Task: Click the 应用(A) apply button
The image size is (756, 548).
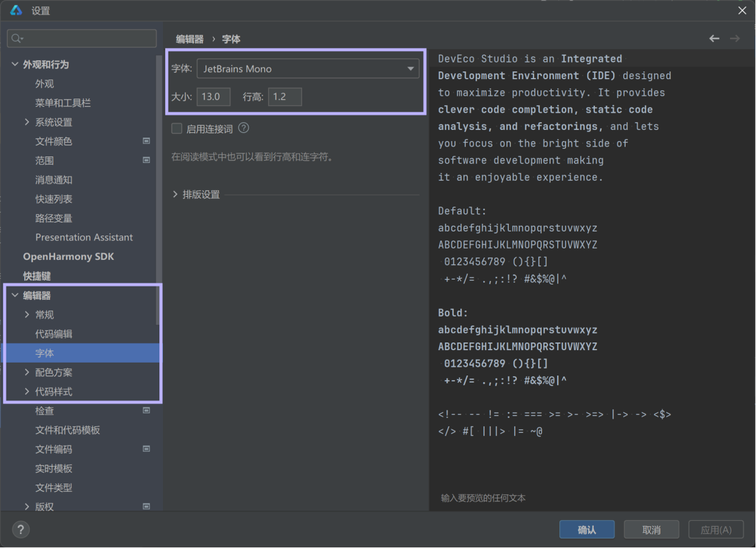Action: pos(716,529)
